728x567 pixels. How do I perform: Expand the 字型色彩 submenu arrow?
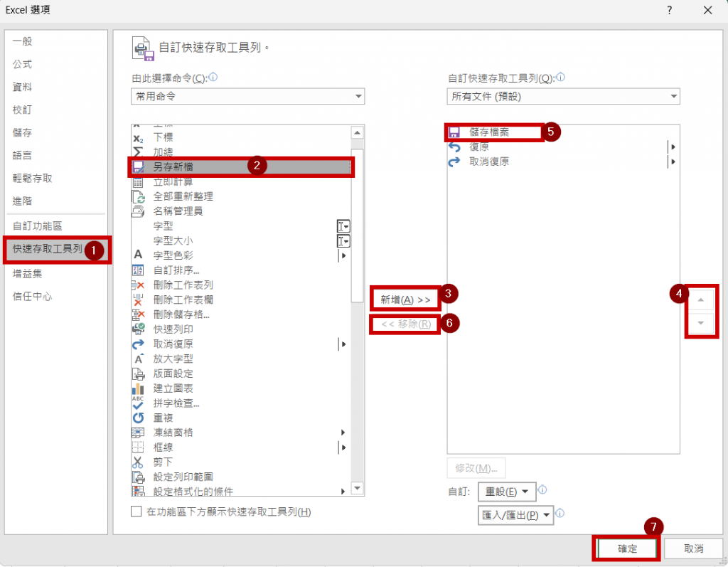[x=343, y=255]
